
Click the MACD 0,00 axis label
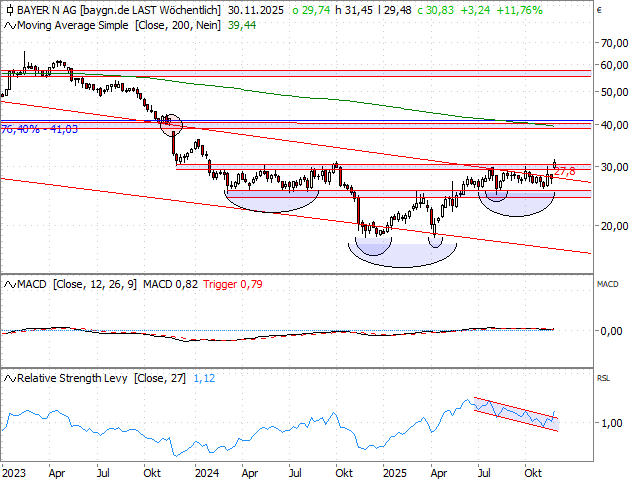pyautogui.click(x=611, y=331)
